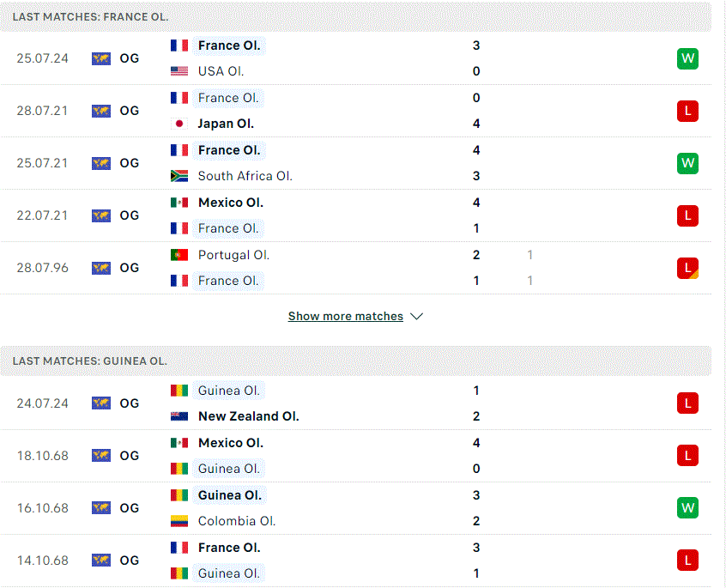726x588 pixels.
Task: Click the green W badge for Guinea vs Colombia
Action: (687, 508)
